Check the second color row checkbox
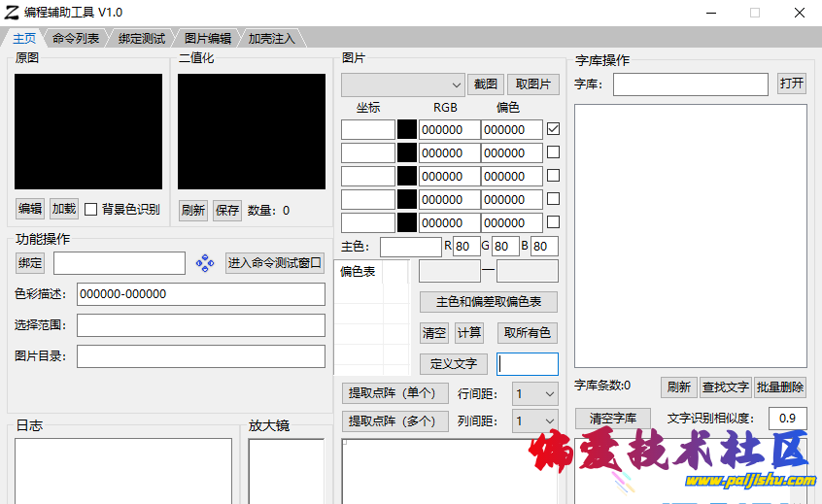The image size is (822, 504). click(554, 152)
